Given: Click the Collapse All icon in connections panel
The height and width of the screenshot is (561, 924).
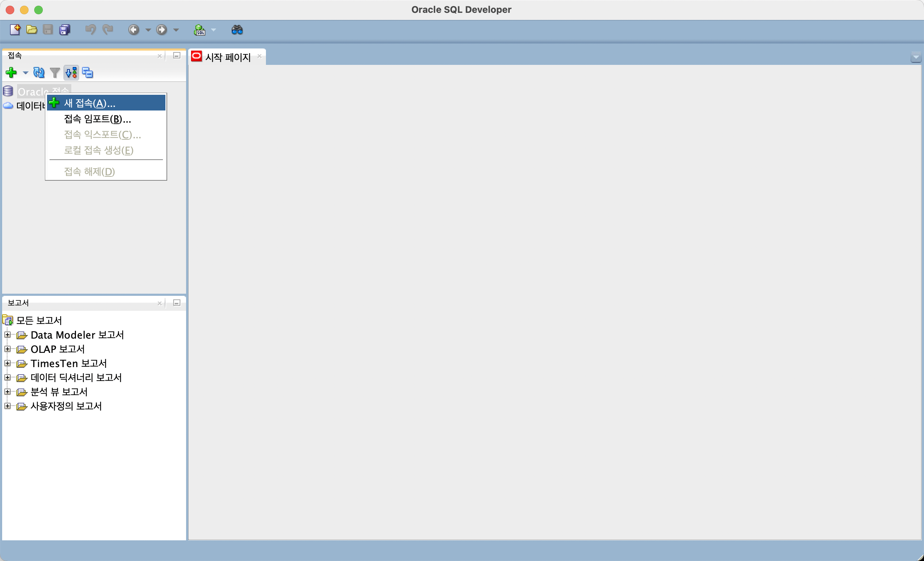Looking at the screenshot, I should click(x=87, y=72).
